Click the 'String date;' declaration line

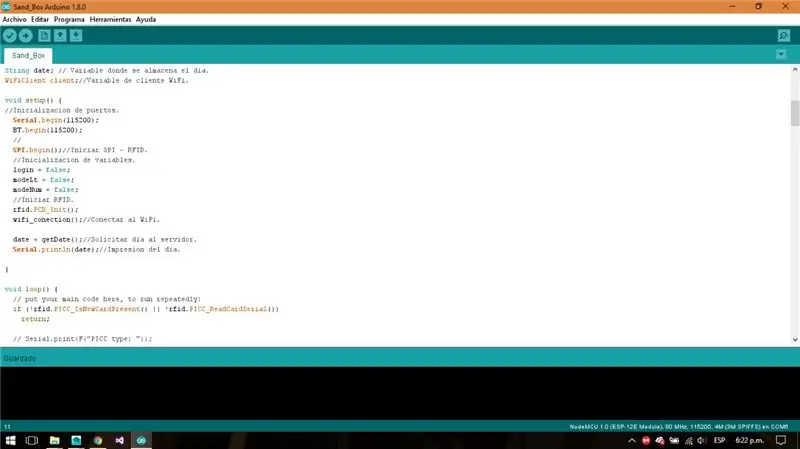coord(107,70)
